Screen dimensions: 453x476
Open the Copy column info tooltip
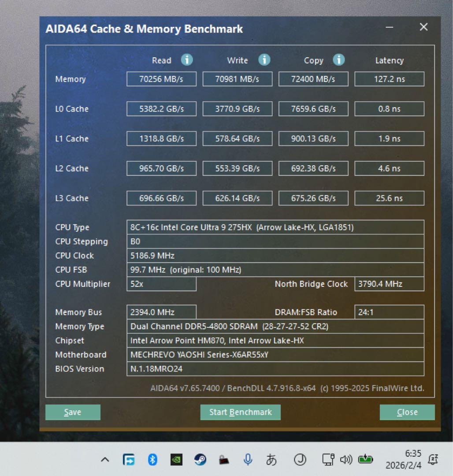(x=339, y=59)
